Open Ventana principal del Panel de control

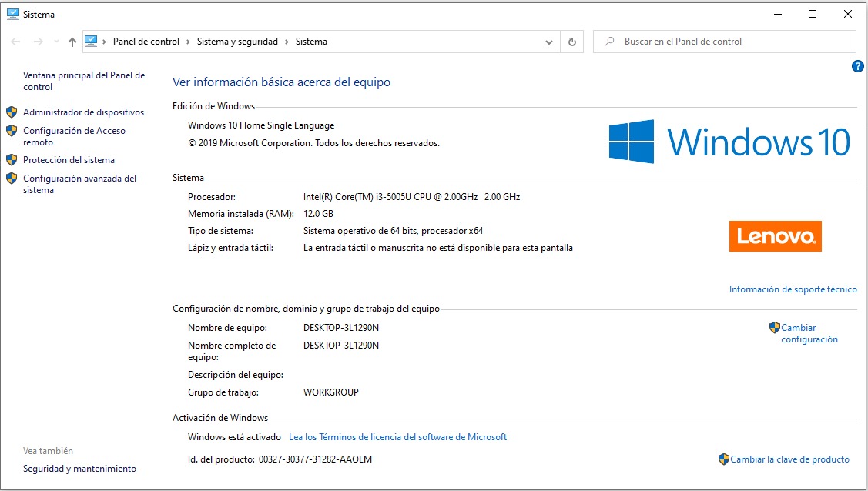(84, 81)
